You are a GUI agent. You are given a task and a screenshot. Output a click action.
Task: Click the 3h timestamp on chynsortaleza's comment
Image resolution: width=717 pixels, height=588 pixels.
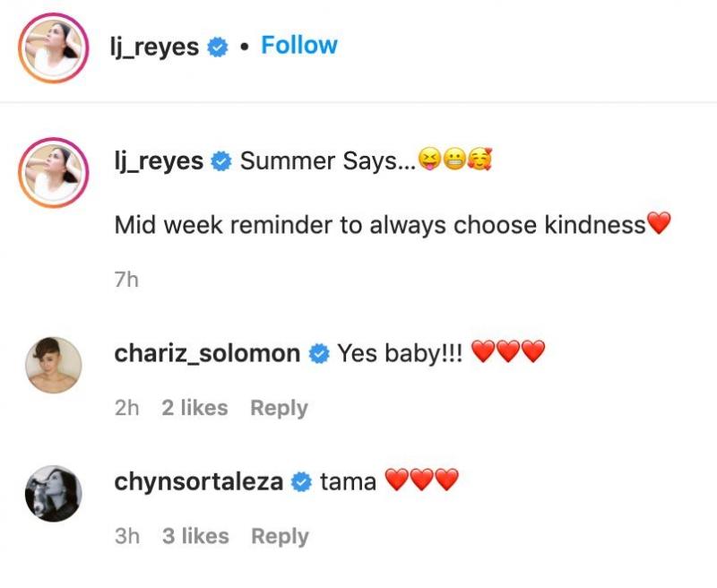(127, 536)
